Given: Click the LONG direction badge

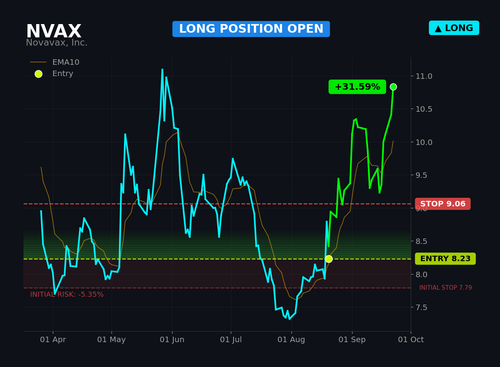Looking at the screenshot, I should pyautogui.click(x=454, y=28).
